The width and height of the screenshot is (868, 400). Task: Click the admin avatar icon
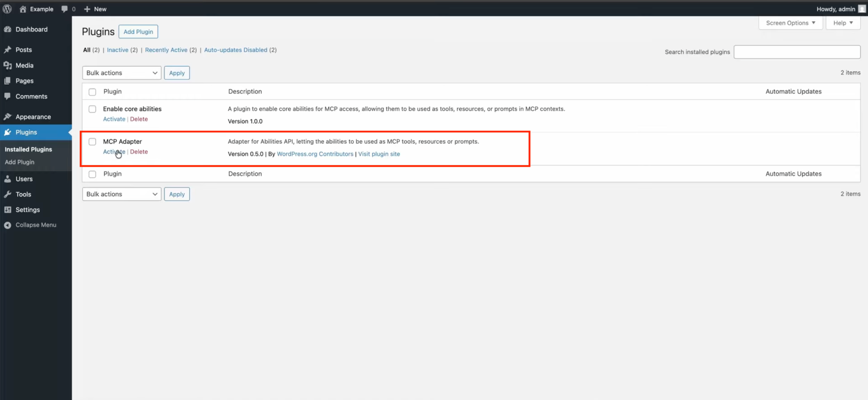tap(862, 9)
